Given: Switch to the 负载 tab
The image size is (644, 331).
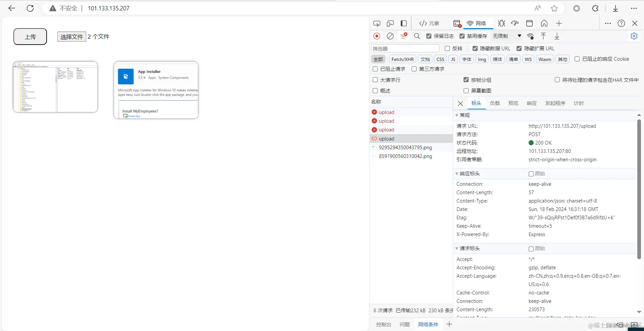Looking at the screenshot, I should 495,103.
